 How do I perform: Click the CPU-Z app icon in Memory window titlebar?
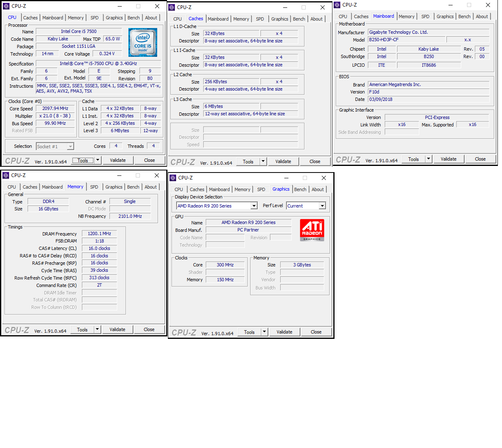6,175
